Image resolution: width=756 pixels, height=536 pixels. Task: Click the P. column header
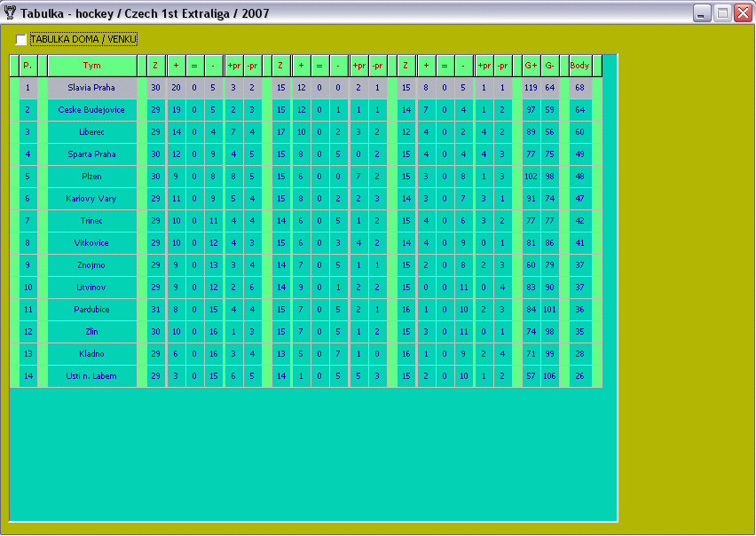click(x=28, y=66)
